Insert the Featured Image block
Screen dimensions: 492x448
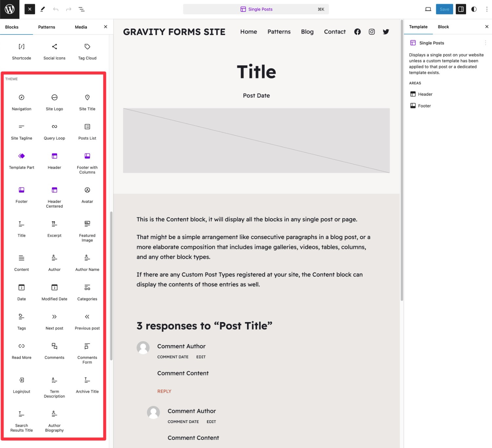point(87,231)
